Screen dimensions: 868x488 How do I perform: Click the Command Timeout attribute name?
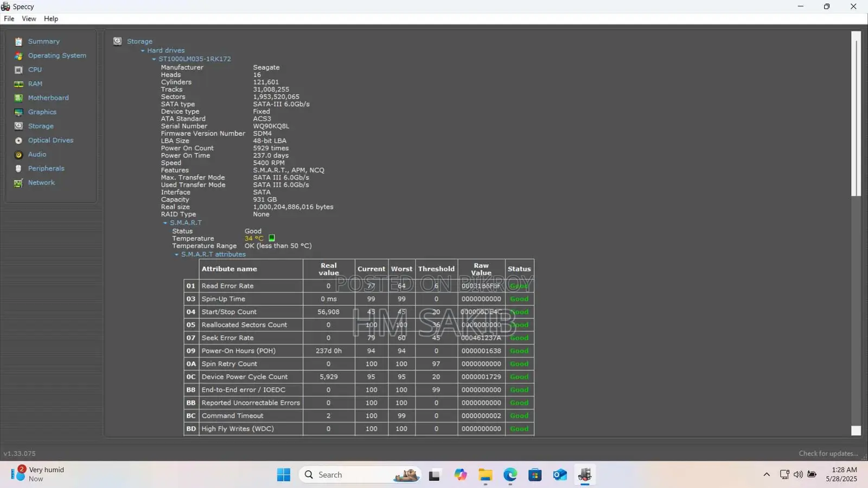click(232, 416)
